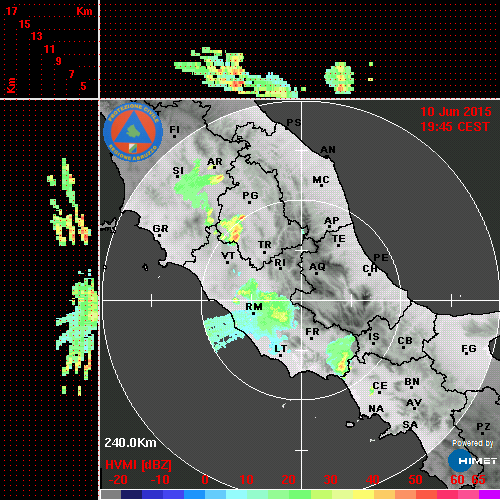Click the 19:45 CEST timestamp

coord(455,127)
